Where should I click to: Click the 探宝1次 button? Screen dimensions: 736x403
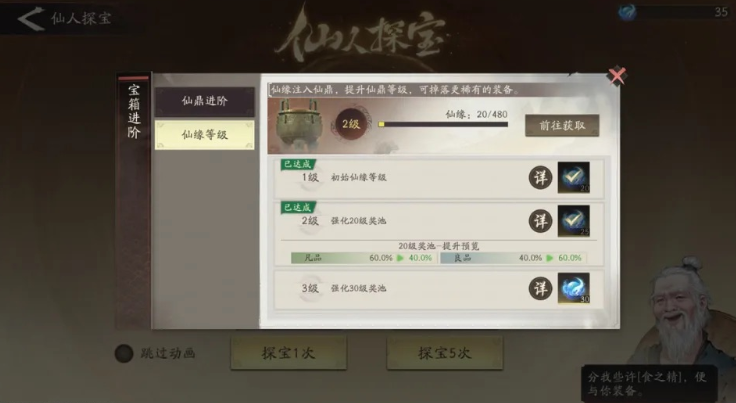click(288, 353)
